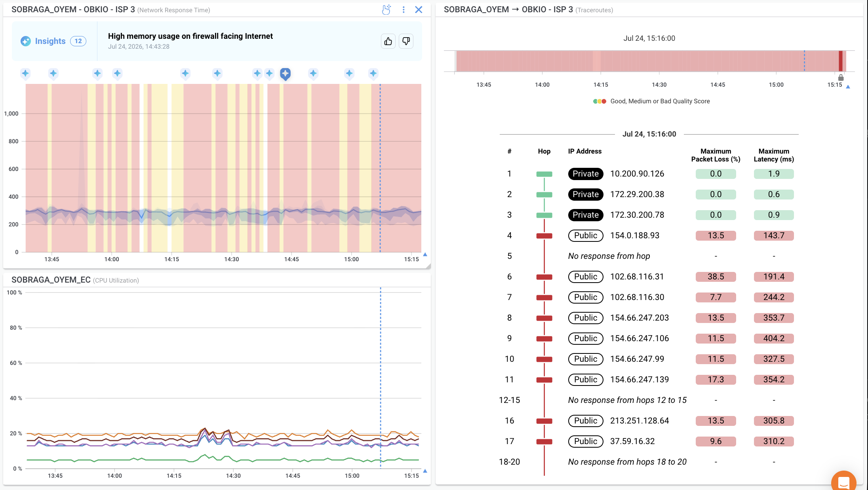The width and height of the screenshot is (868, 490).
Task: Select the insight marker near 14:18
Action: 185,74
